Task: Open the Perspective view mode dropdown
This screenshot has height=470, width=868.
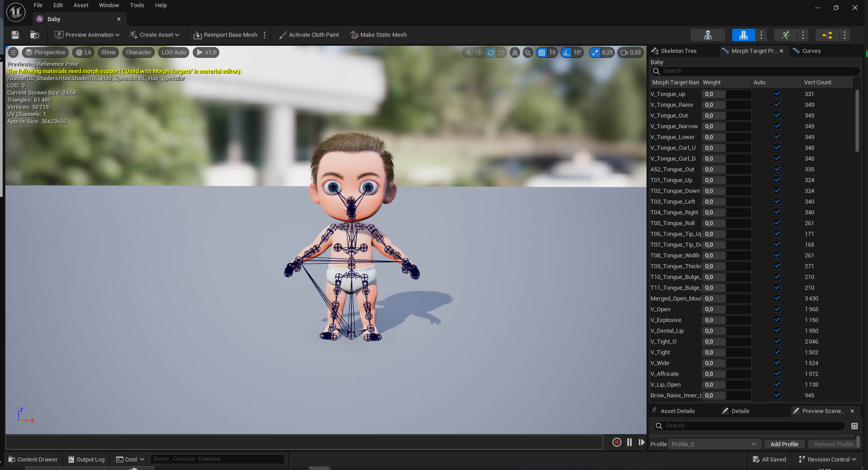Action: tap(45, 52)
